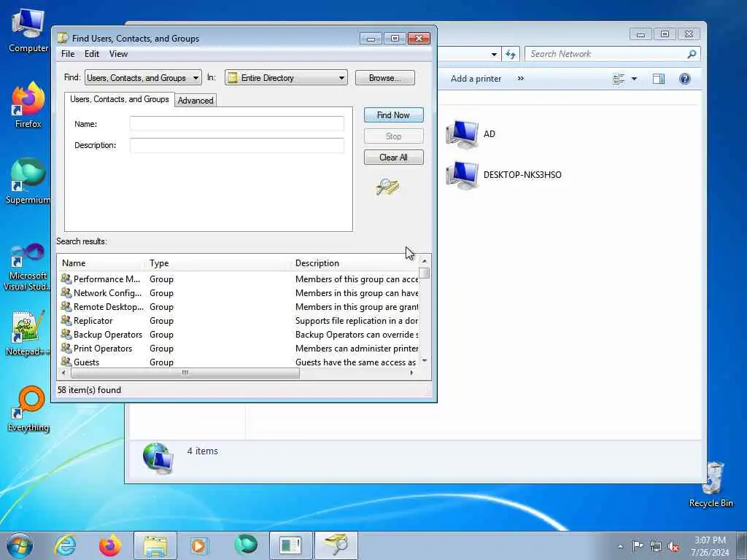
Task: Launch Internet Explorer from taskbar
Action: [x=65, y=545]
